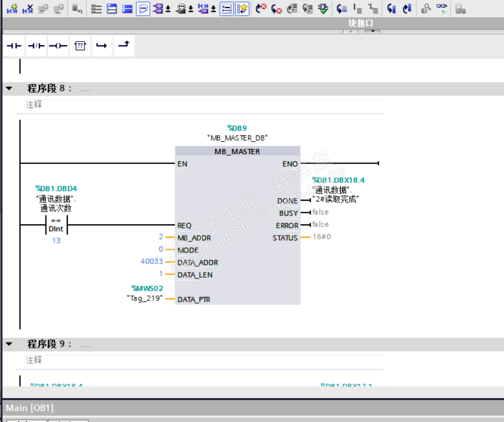Insert a normally open contact
This screenshot has width=504, height=422.
tap(14, 46)
